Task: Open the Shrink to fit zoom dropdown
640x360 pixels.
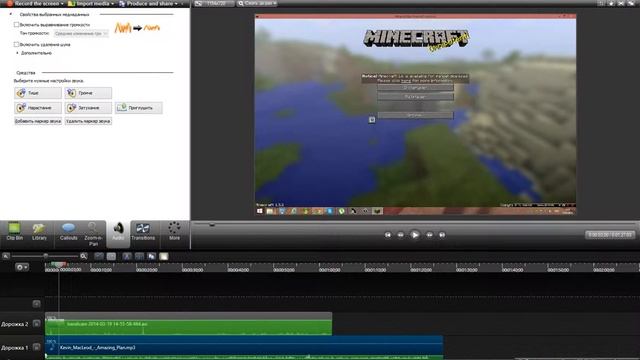Action: pos(257,3)
